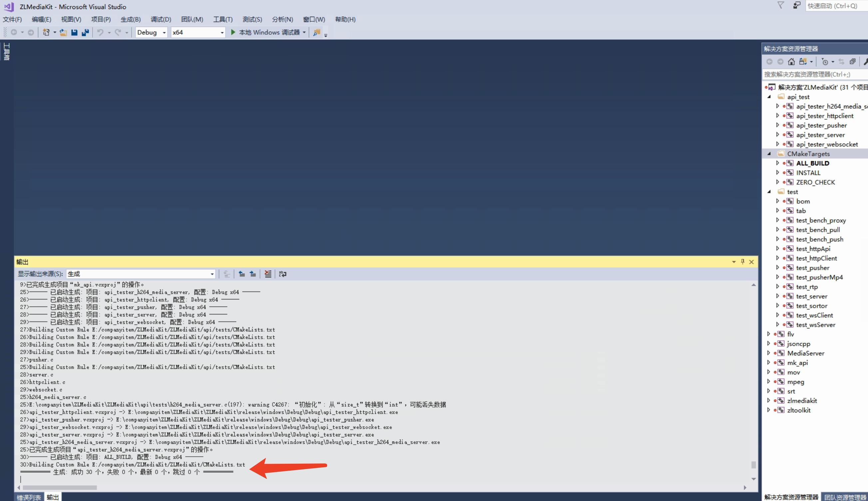The width and height of the screenshot is (868, 501).
Task: Toggle word wrap in output panel
Action: (x=282, y=274)
